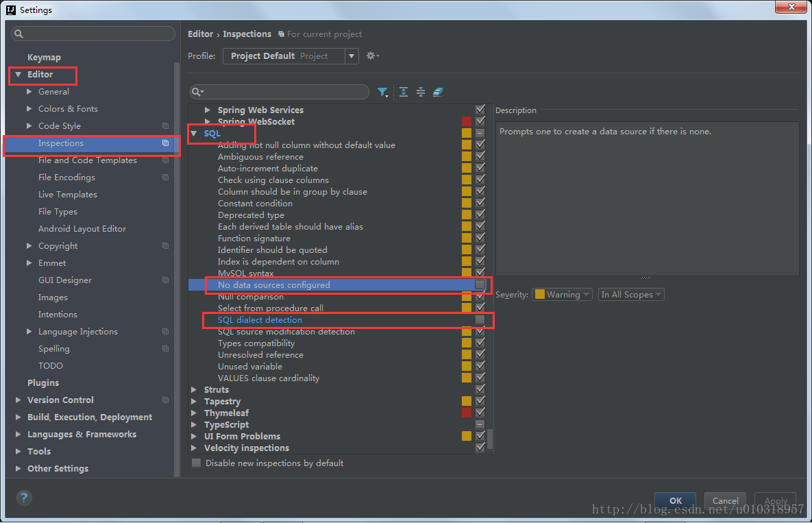Collapse the Editor settings section

click(x=18, y=75)
